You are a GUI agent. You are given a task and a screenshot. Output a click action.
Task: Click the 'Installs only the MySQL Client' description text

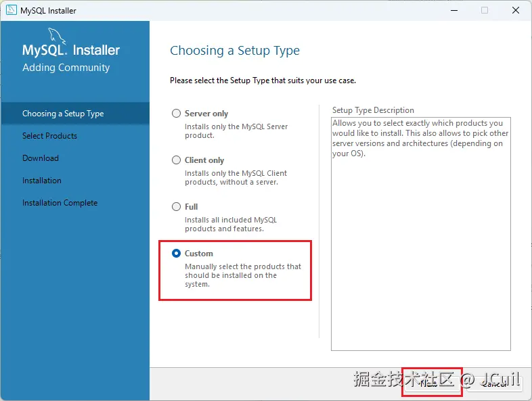coord(236,178)
